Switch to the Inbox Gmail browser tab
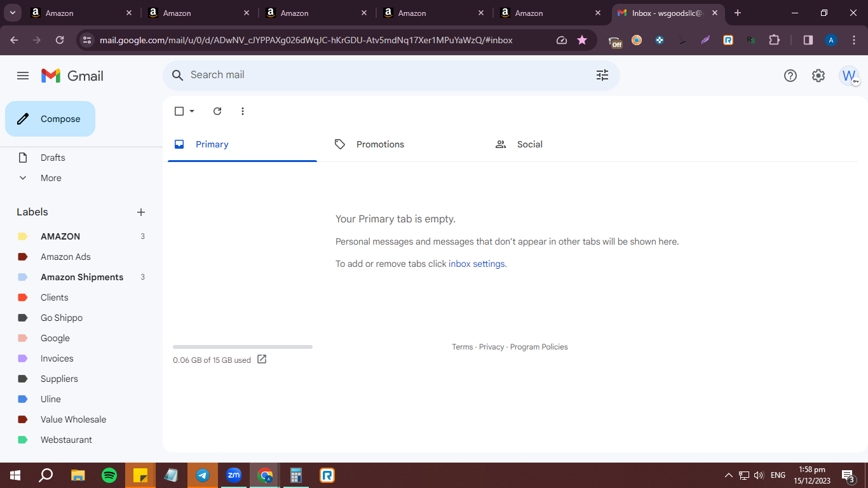Image resolution: width=868 pixels, height=488 pixels. coord(668,13)
